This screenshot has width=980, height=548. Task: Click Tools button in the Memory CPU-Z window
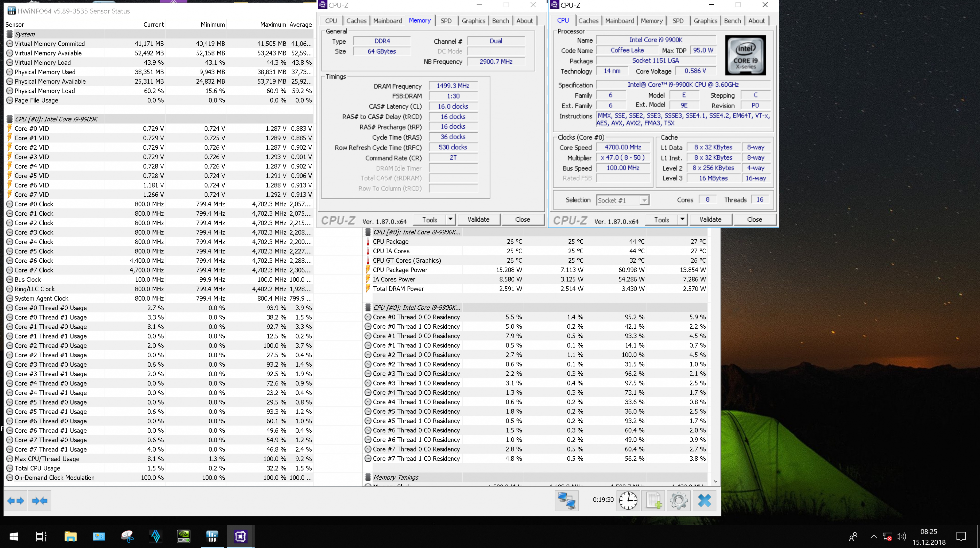(430, 219)
